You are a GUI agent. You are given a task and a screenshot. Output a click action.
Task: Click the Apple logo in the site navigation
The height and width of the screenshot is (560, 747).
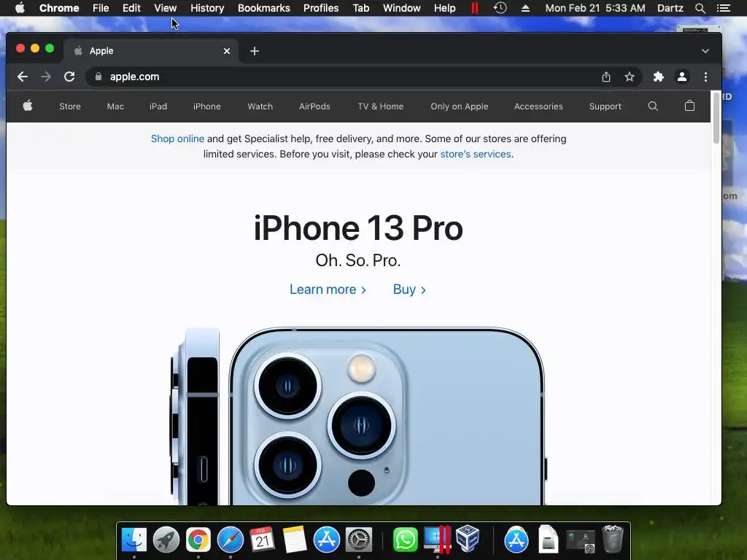coord(28,106)
